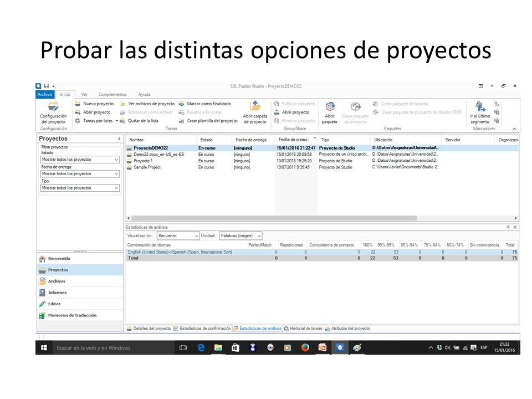Click the project list horizontal scrollbar
The image size is (532, 399).
274,218
